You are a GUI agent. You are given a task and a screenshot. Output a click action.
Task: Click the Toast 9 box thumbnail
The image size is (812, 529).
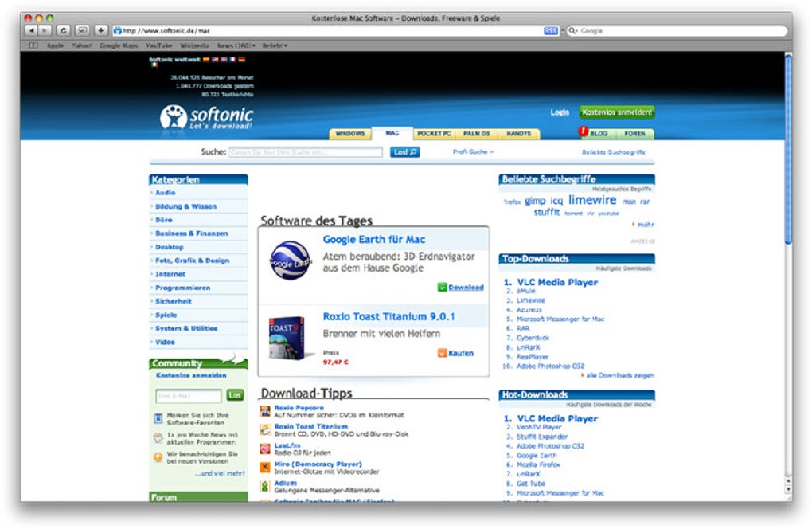[287, 338]
